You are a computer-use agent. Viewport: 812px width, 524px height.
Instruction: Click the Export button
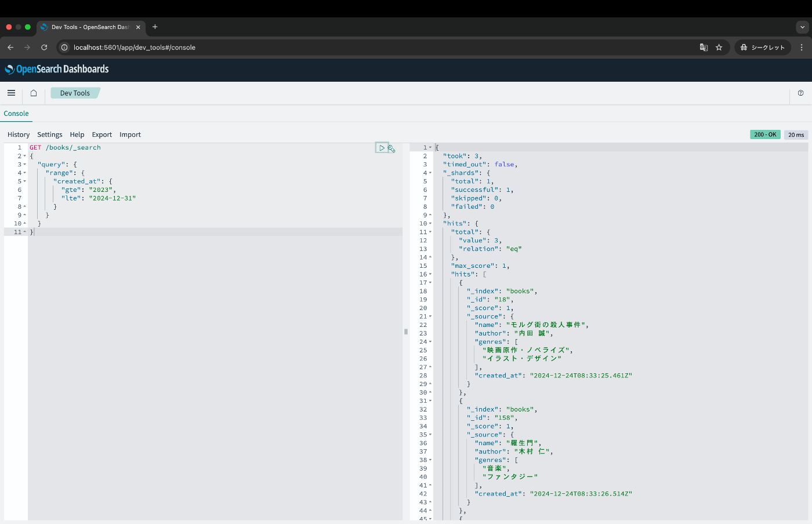102,134
